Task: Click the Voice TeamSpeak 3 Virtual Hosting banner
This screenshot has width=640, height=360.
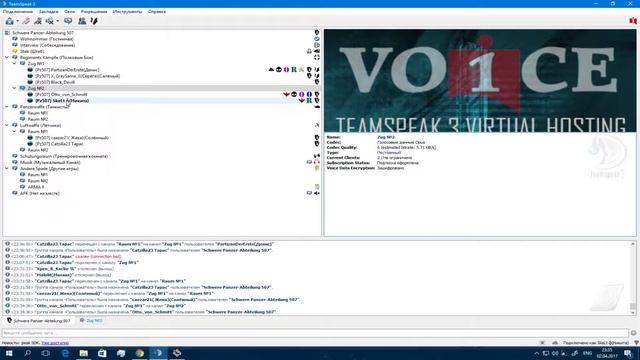Action: 480,80
